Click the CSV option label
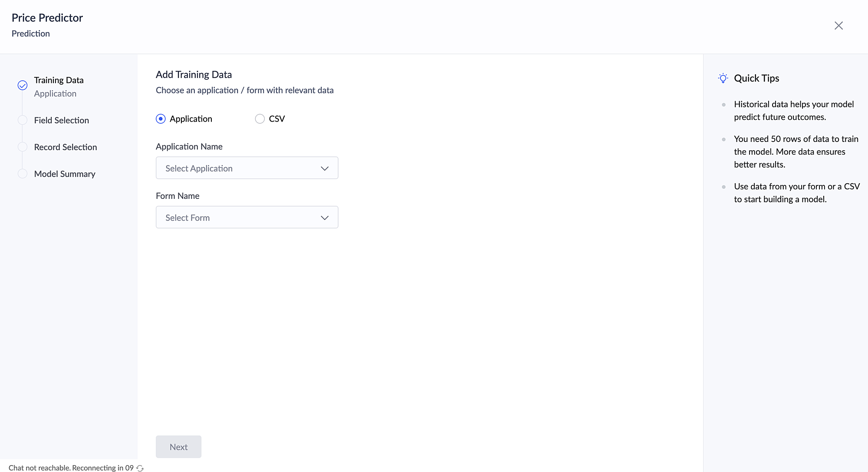 tap(276, 119)
